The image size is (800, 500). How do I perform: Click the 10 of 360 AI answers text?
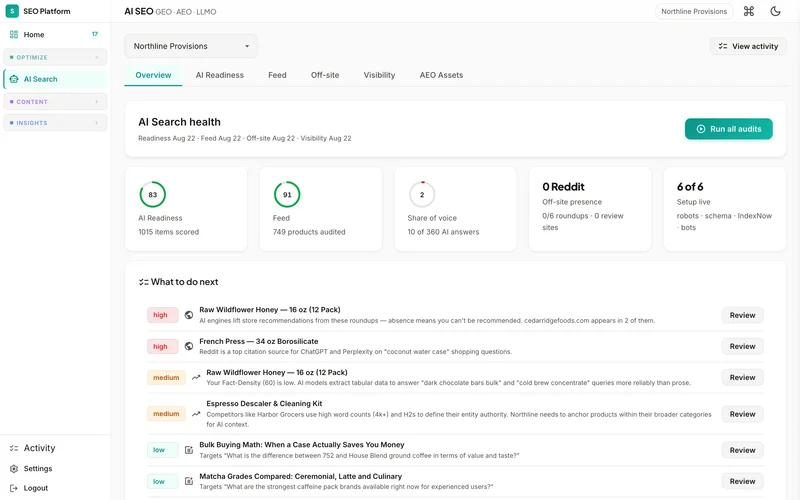tap(443, 232)
